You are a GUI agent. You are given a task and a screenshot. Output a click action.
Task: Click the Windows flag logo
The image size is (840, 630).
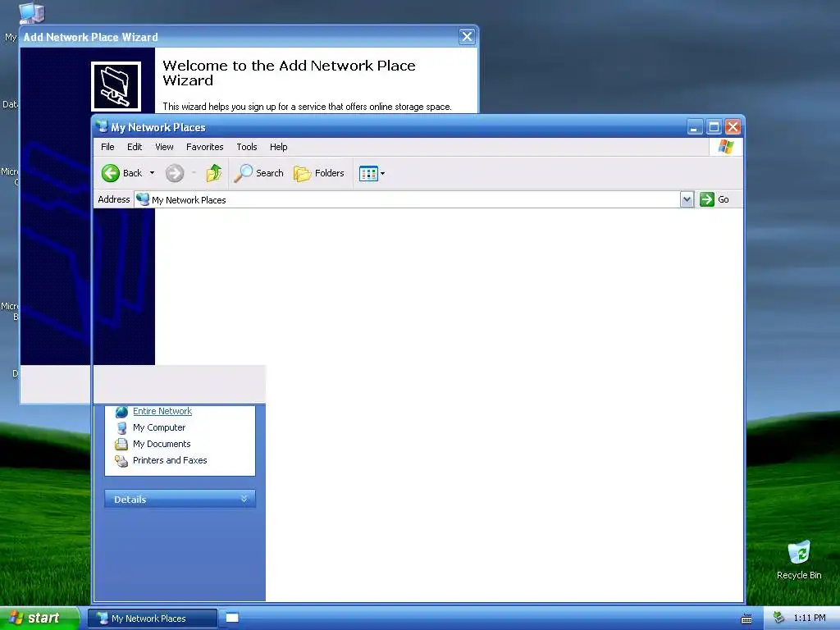(726, 146)
